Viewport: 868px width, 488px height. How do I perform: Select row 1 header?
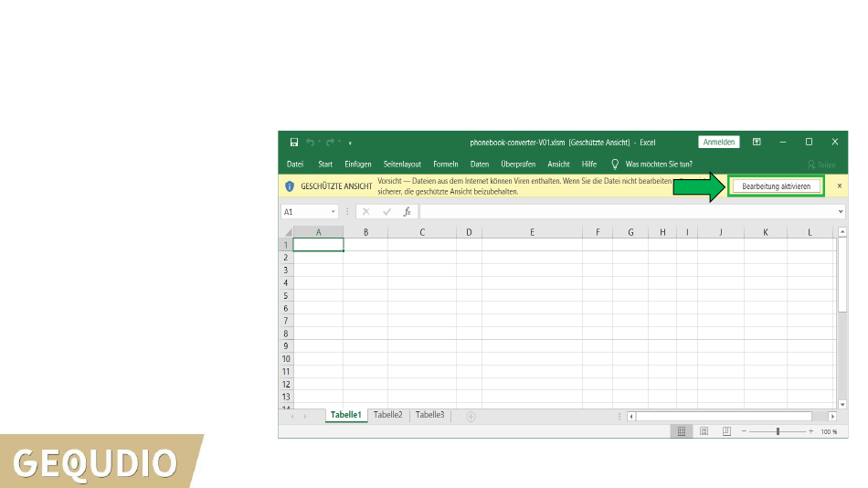click(286, 245)
